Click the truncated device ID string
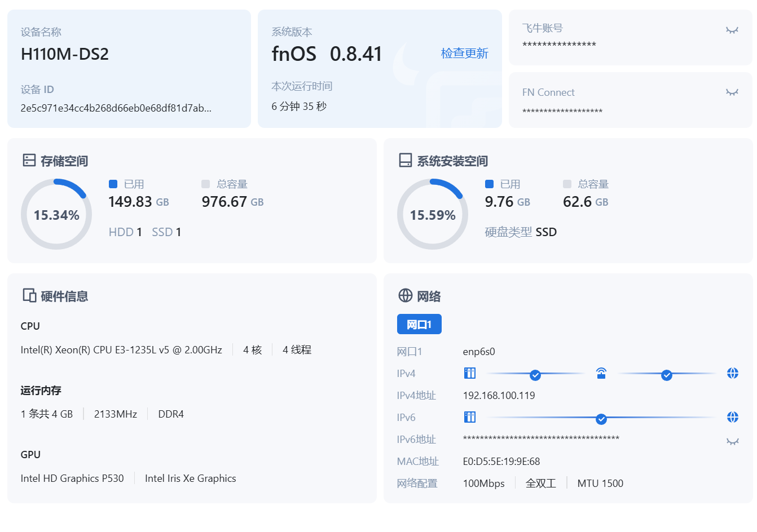Screen dimensions: 757x532 point(116,108)
